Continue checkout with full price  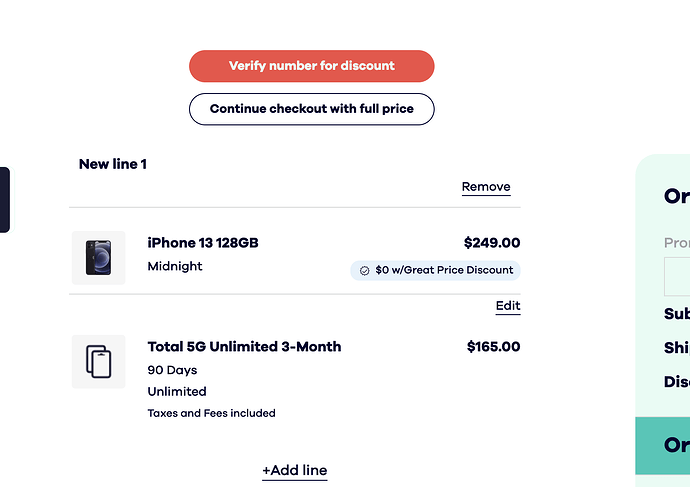pos(311,109)
